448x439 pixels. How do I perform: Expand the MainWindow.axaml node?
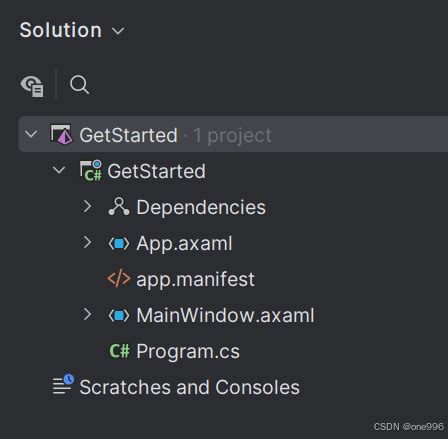tap(87, 314)
